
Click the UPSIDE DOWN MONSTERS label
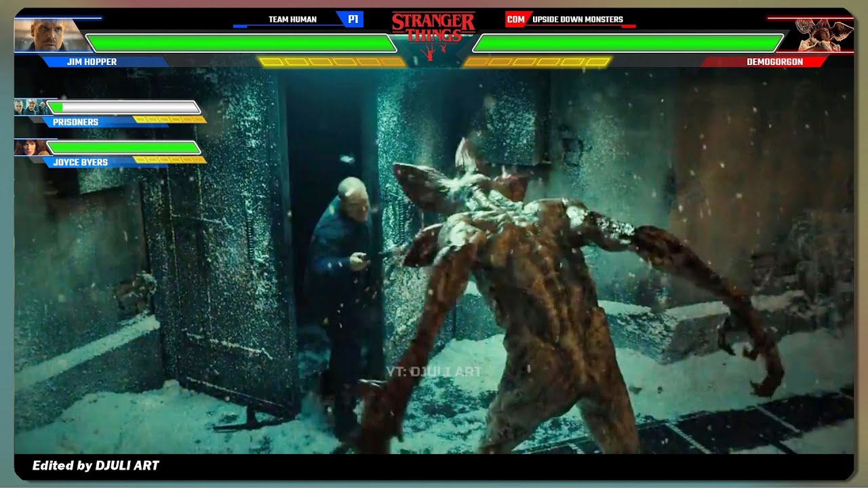click(577, 20)
